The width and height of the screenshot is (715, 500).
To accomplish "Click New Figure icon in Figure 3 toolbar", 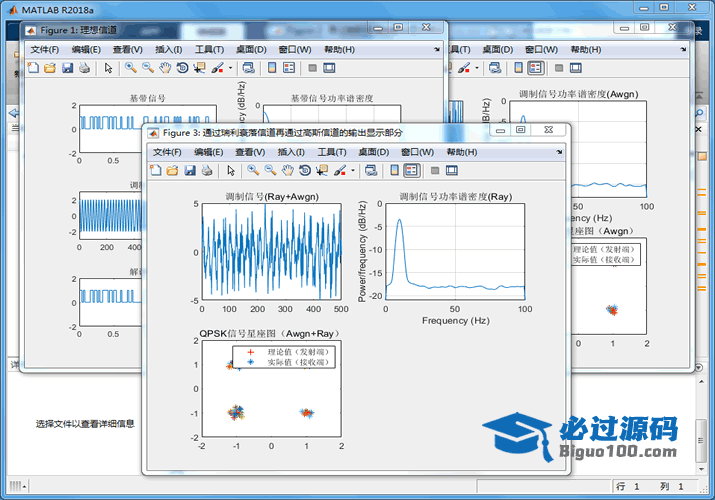I will 155,171.
